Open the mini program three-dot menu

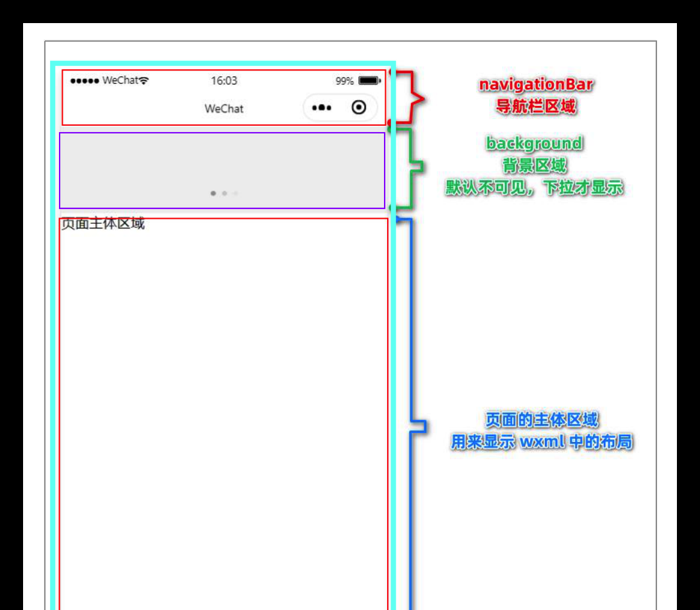point(321,108)
